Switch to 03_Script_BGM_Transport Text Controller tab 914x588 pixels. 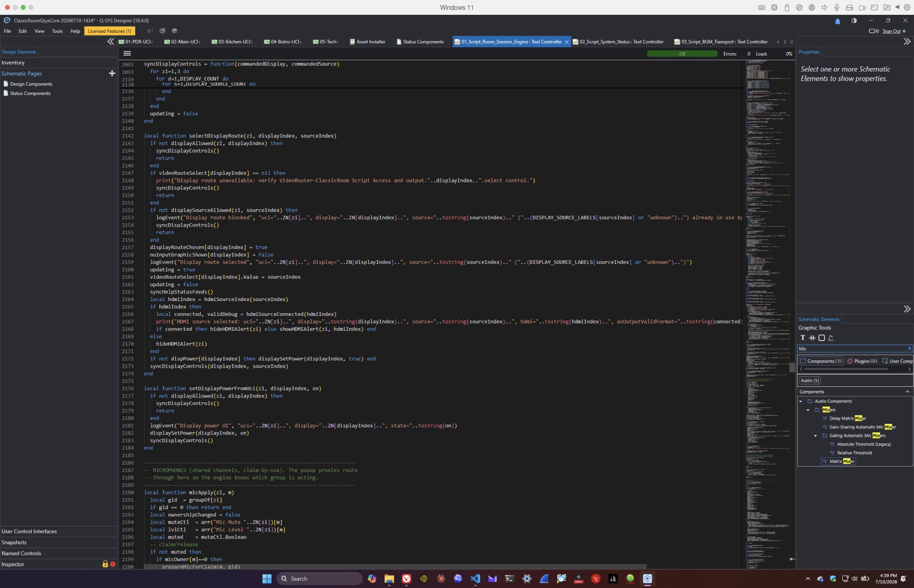tap(721, 41)
